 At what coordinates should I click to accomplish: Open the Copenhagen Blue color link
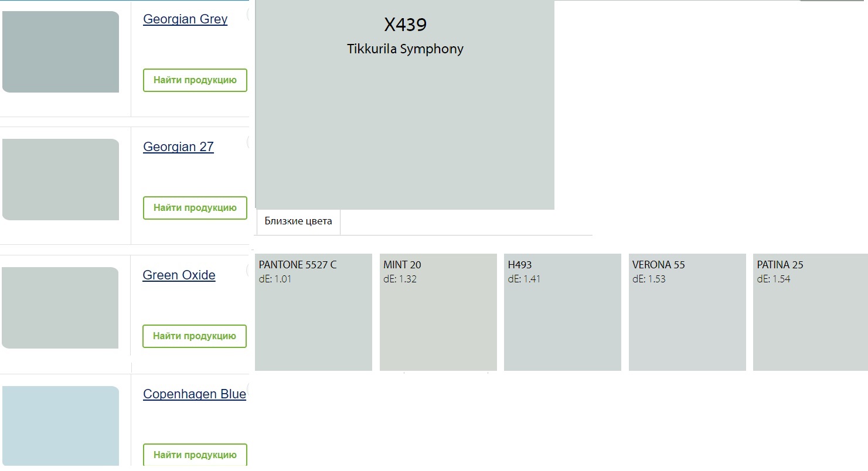(x=195, y=394)
